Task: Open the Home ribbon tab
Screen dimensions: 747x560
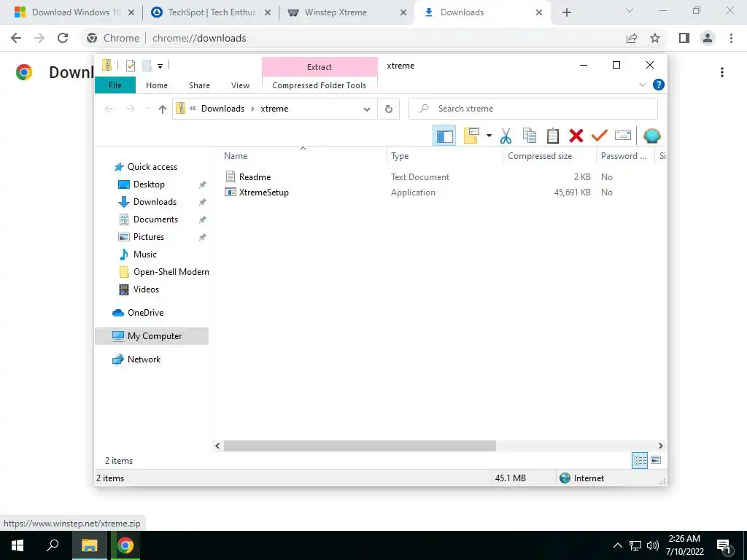Action: (157, 85)
